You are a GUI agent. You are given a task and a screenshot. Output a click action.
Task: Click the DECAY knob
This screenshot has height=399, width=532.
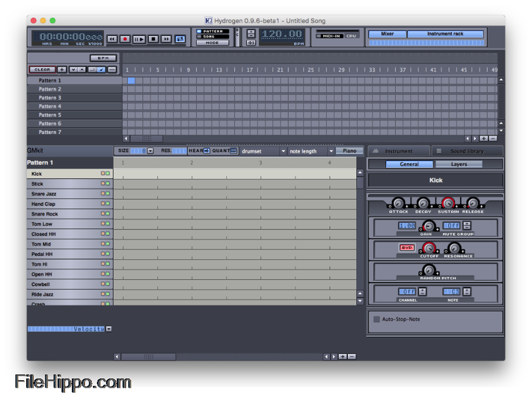[423, 203]
